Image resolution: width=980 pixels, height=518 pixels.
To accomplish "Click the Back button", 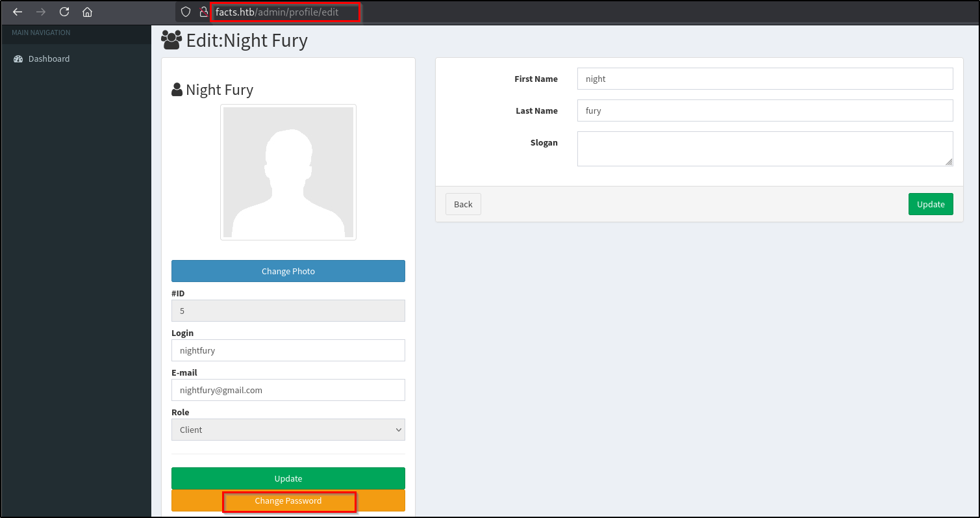I will tap(463, 204).
